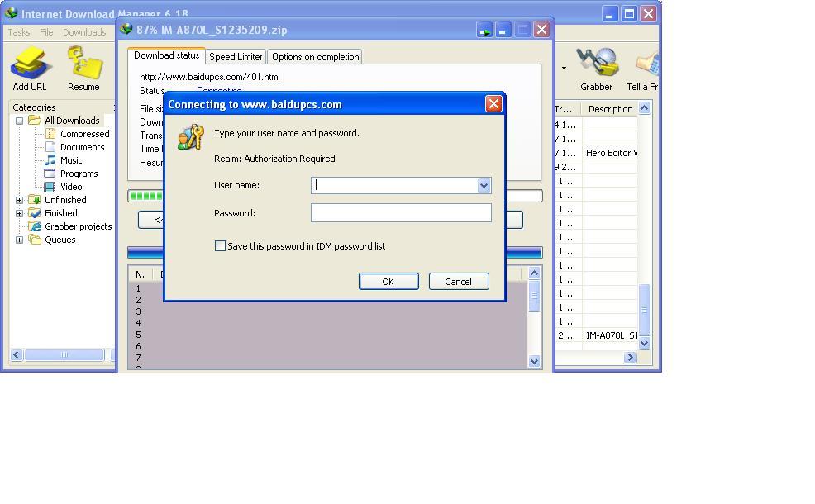The height and width of the screenshot is (504, 815).
Task: Click the Finished folder icon
Action: coord(35,213)
